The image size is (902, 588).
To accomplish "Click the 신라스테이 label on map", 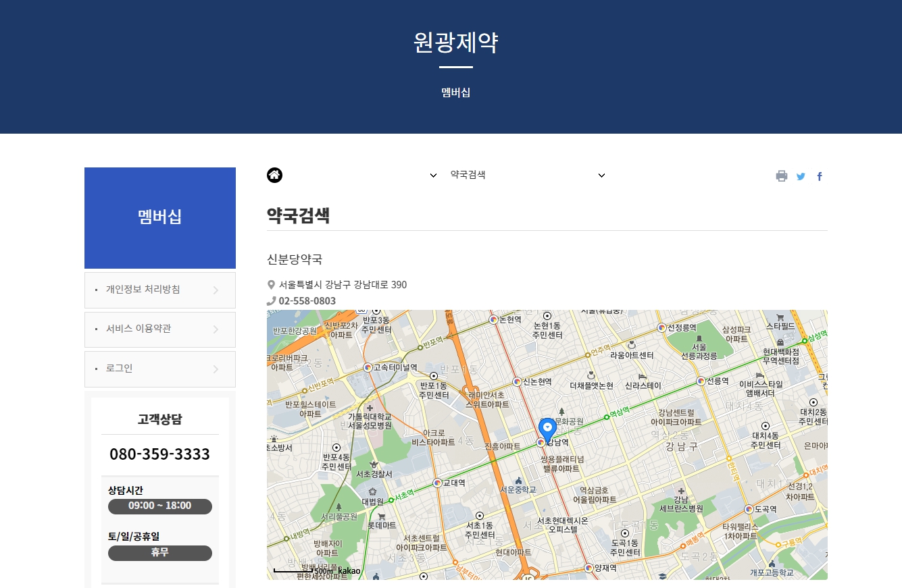I will click(643, 385).
